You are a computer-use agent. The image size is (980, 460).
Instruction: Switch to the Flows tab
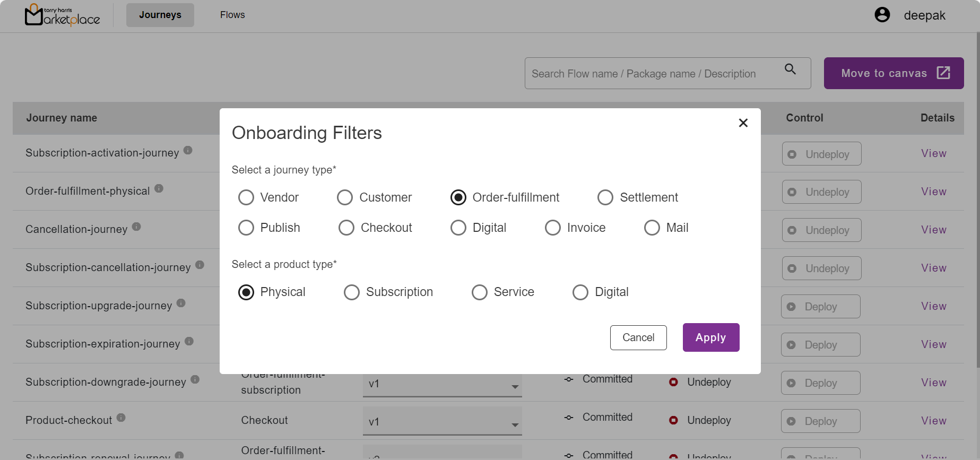[x=232, y=15]
